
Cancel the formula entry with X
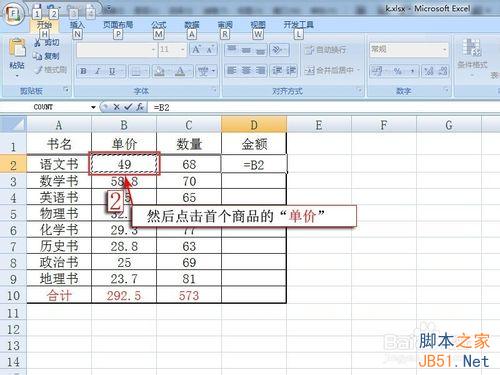click(116, 107)
